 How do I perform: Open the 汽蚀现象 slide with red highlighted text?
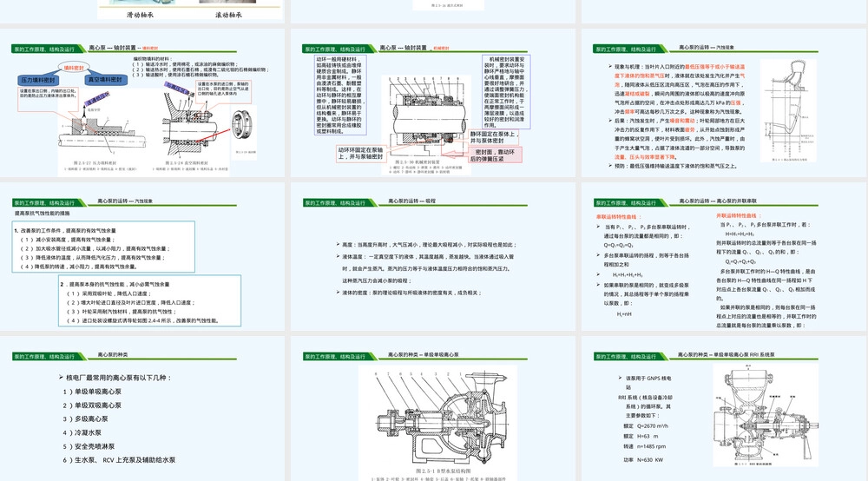(x=724, y=103)
